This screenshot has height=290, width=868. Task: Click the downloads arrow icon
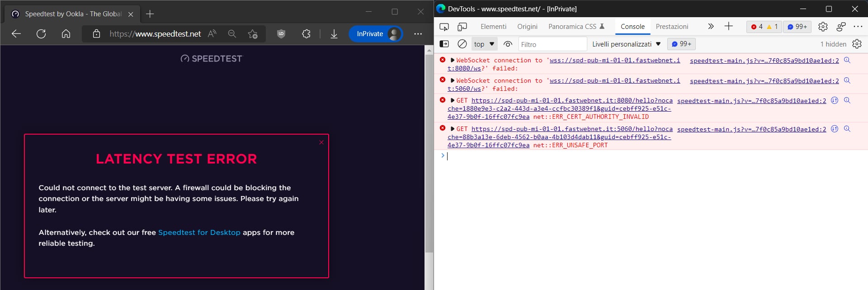pyautogui.click(x=334, y=34)
